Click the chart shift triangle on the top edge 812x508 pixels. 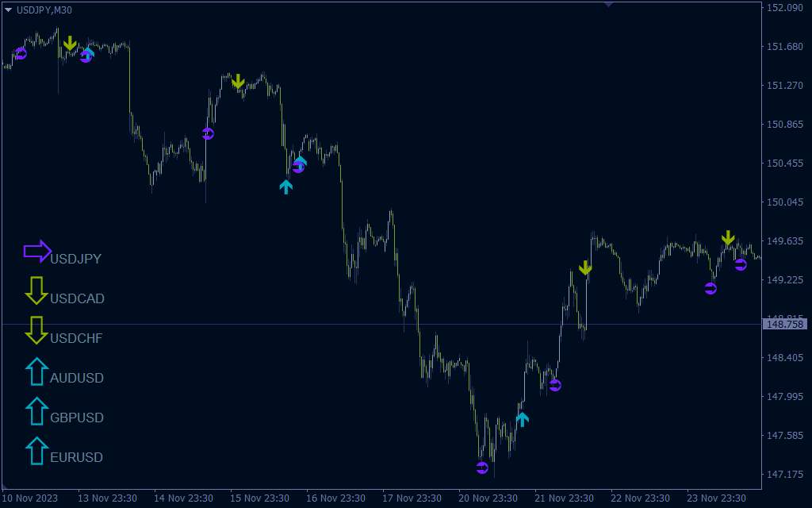click(608, 4)
